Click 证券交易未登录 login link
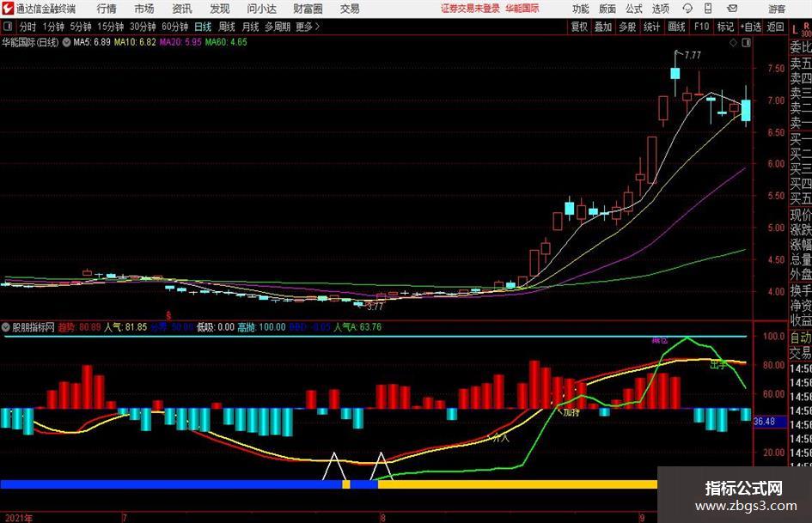Viewport: 812px width, 523px height. click(471, 9)
